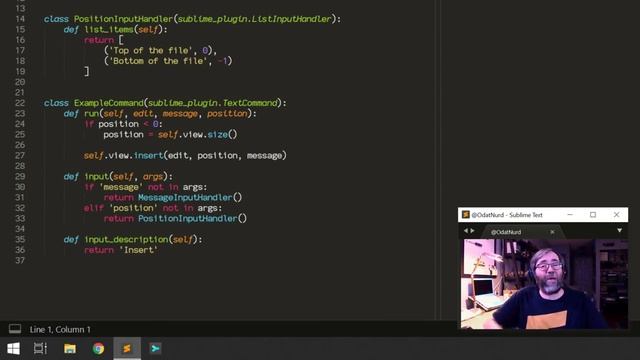Click line number 37 in the gutter
Image resolution: width=640 pixels, height=360 pixels.
click(20, 260)
